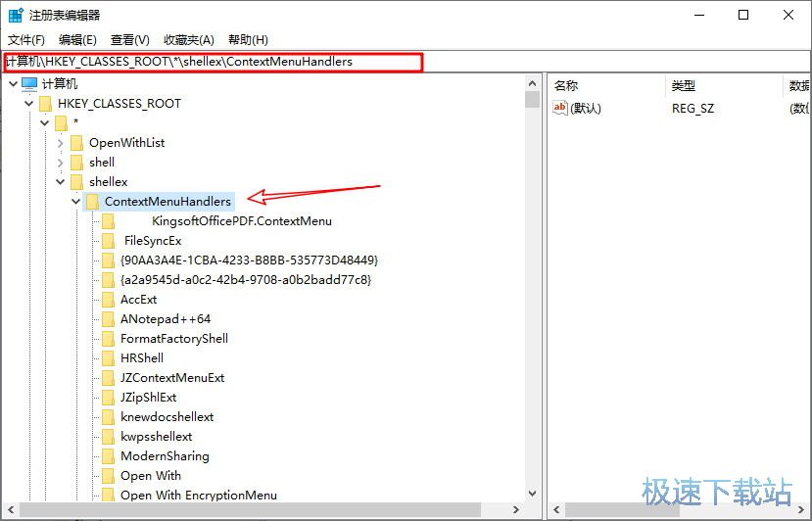Click the HRShell folder icon

click(x=108, y=358)
